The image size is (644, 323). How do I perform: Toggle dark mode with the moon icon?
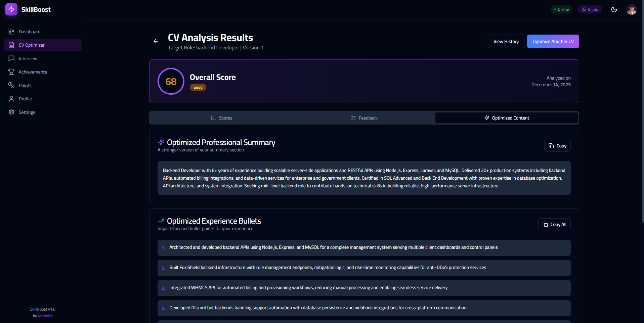point(614,9)
